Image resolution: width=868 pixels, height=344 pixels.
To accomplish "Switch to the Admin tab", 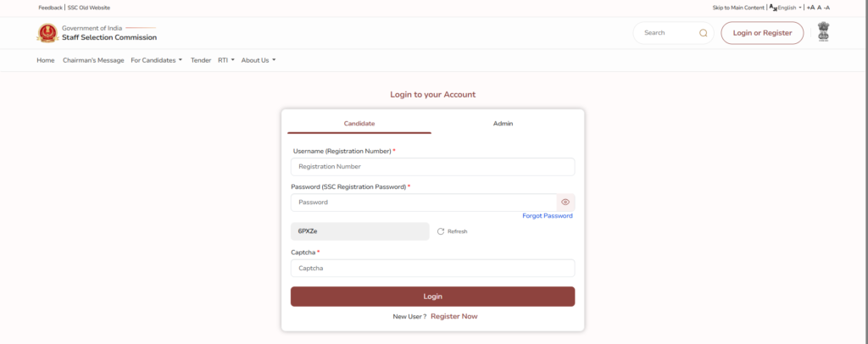I will (503, 124).
